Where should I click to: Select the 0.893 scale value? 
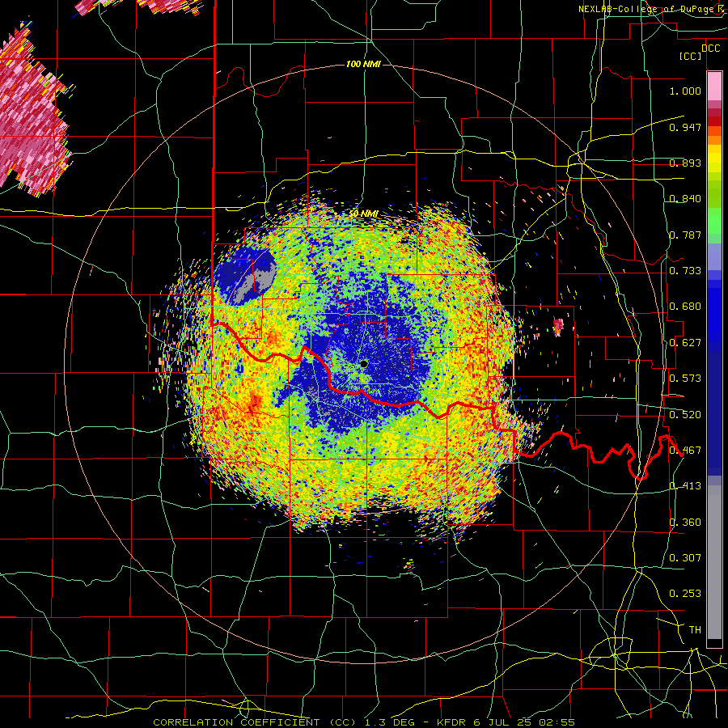pyautogui.click(x=685, y=163)
